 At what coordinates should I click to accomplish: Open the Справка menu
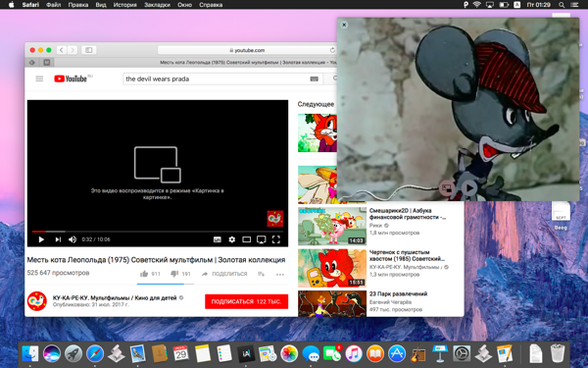(x=211, y=5)
